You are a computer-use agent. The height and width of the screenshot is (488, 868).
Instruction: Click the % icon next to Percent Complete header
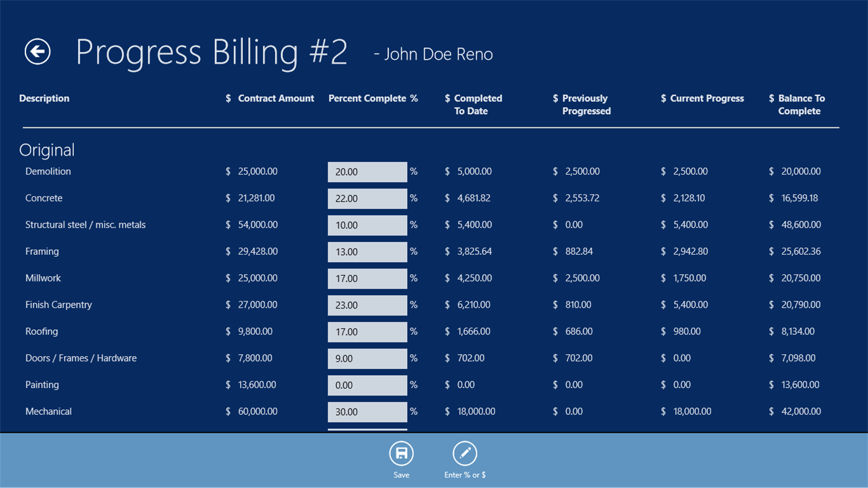coord(414,98)
